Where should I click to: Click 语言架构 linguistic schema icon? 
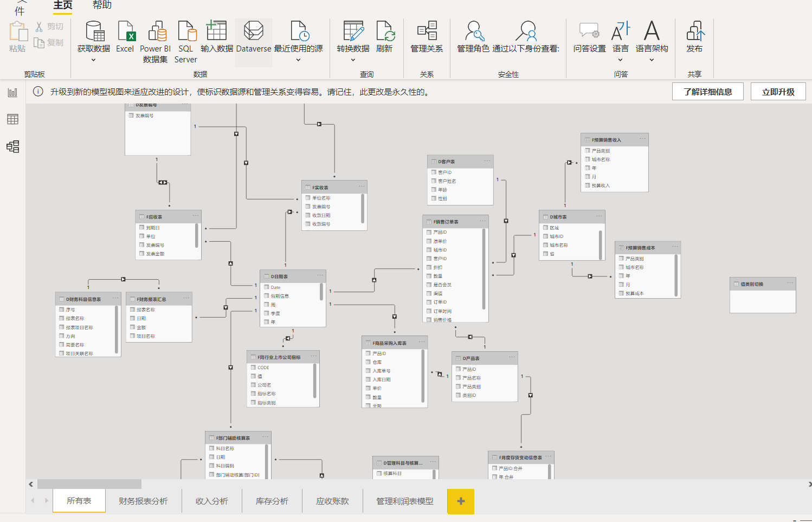pyautogui.click(x=652, y=30)
